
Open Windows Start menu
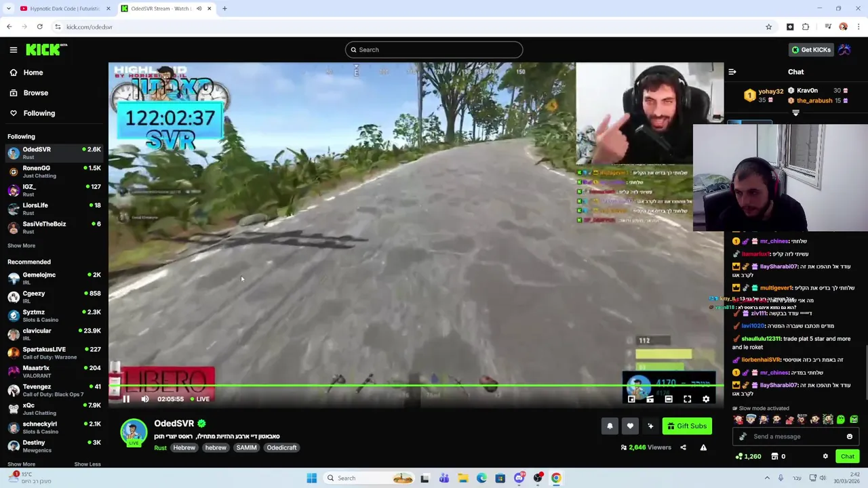(x=311, y=479)
